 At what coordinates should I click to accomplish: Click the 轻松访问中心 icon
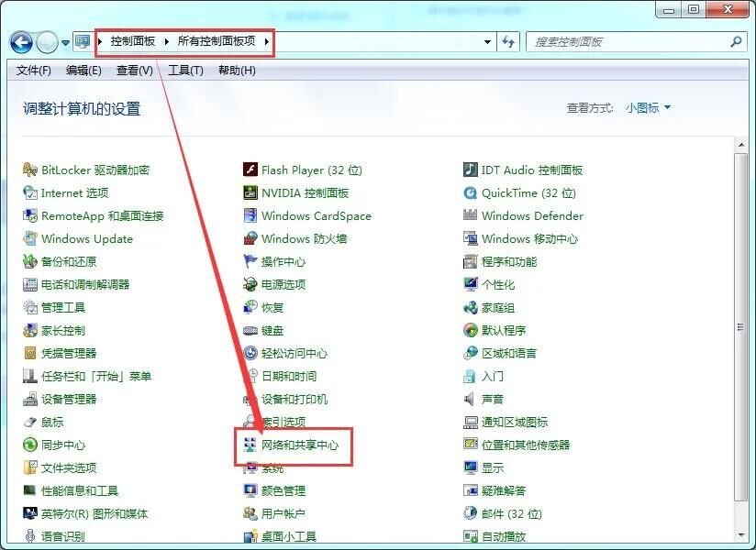[x=250, y=354]
